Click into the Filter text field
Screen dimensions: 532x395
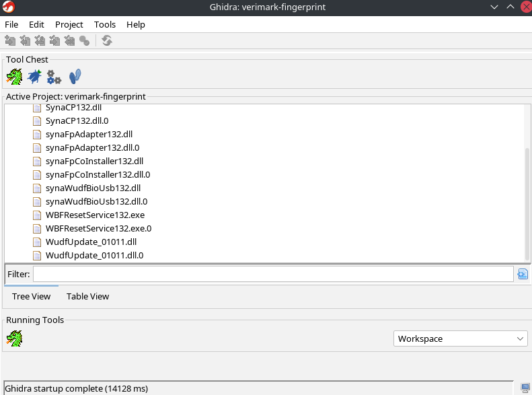[273, 274]
